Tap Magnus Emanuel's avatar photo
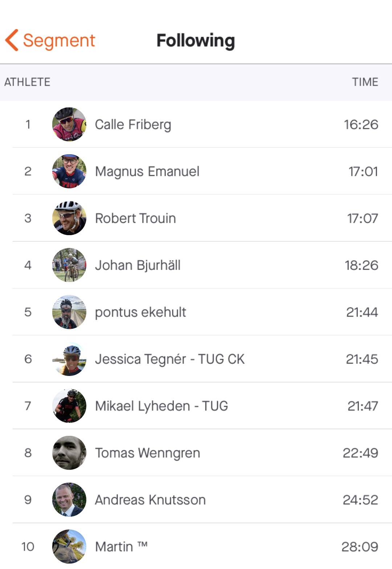Screen dimensions: 392x569 [69, 171]
